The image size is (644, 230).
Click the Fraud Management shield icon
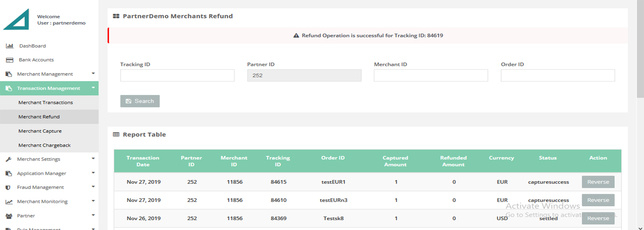point(8,187)
